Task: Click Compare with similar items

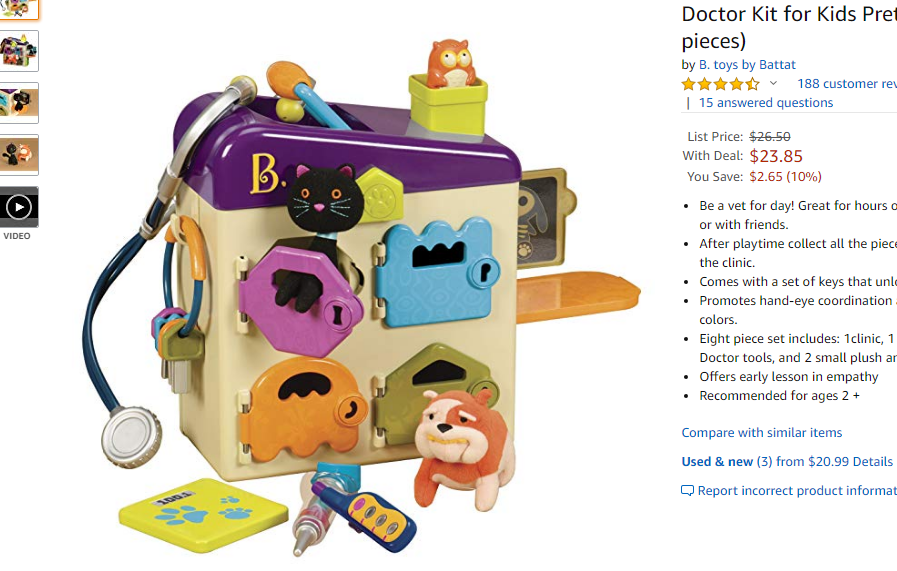Action: 761,433
